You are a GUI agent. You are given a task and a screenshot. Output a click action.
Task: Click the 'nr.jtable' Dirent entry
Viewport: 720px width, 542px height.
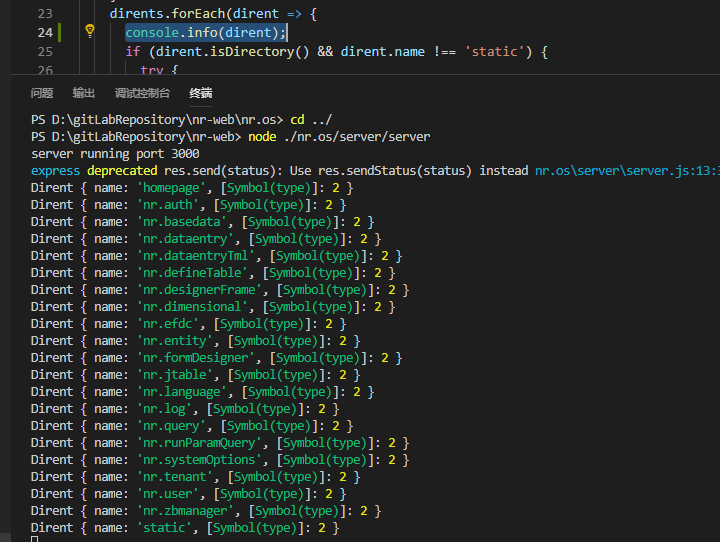click(x=196, y=375)
